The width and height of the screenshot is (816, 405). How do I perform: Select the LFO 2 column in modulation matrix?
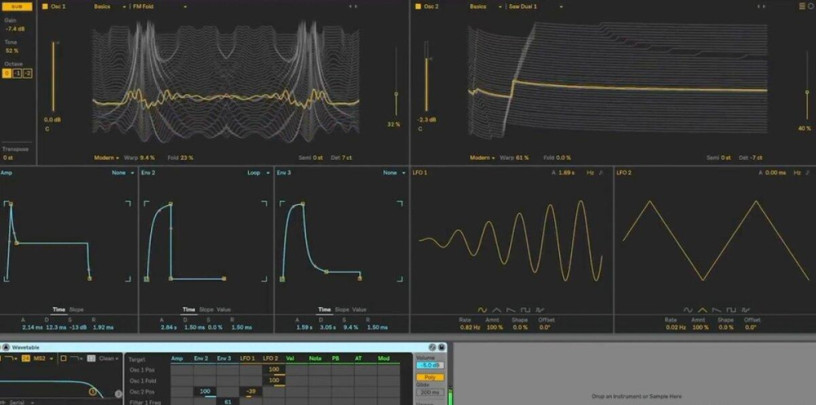273,359
